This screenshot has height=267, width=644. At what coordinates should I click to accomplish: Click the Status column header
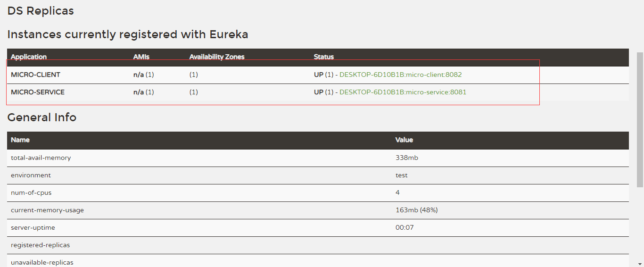pyautogui.click(x=324, y=57)
